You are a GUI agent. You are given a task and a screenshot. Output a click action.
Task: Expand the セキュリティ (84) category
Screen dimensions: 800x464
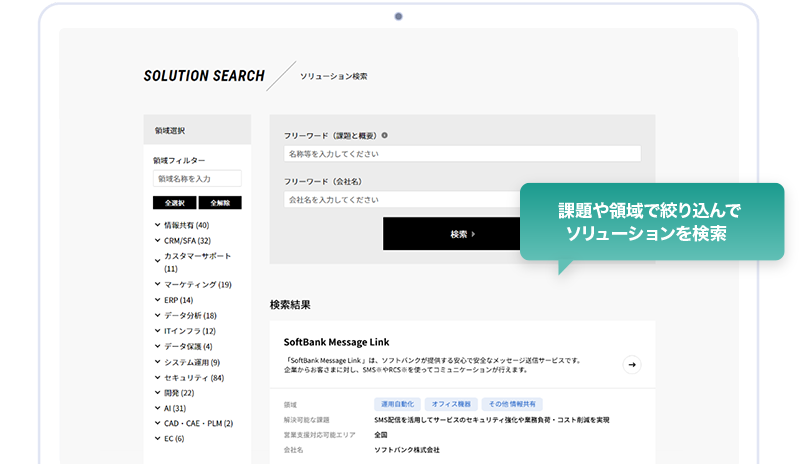click(x=157, y=377)
